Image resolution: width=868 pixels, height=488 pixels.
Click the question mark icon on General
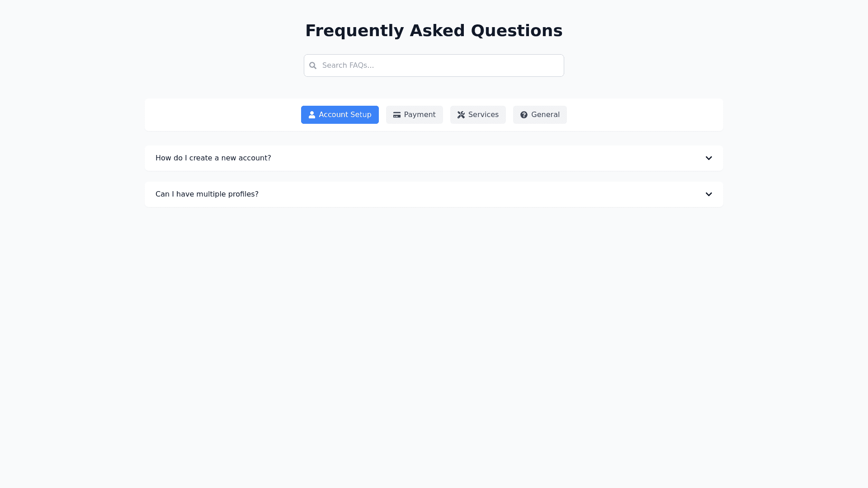click(x=524, y=115)
